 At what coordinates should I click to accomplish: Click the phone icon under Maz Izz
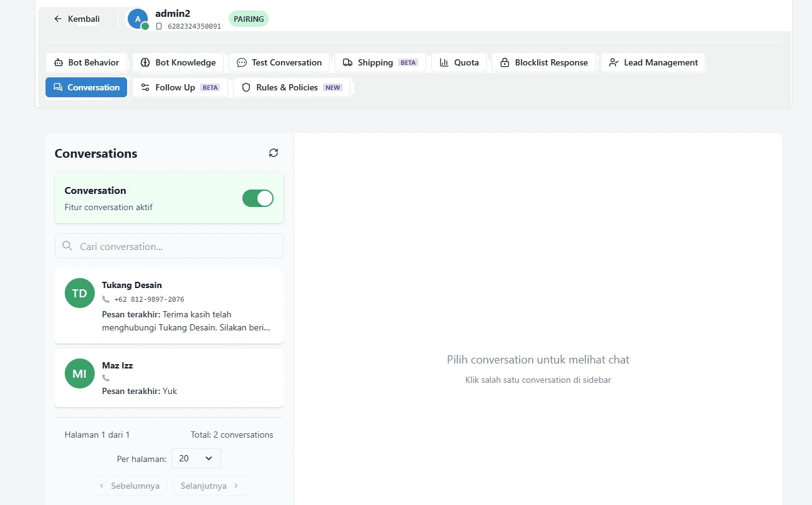point(106,378)
